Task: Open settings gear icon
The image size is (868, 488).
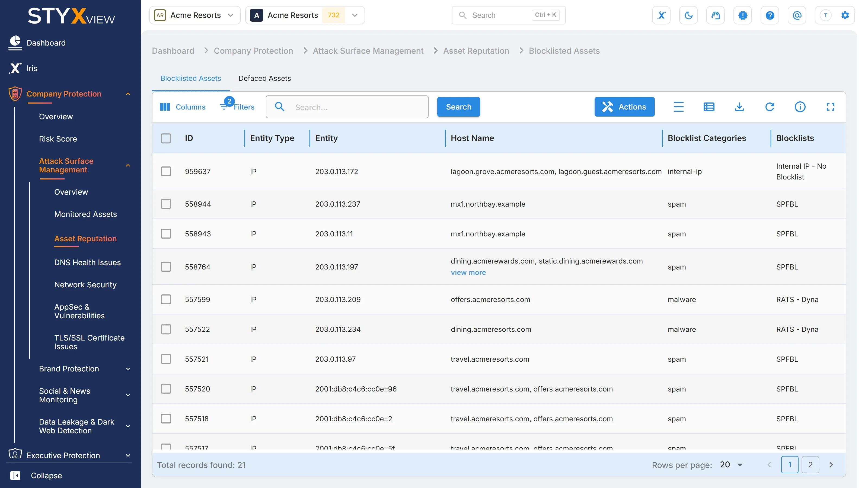Action: 845,15
